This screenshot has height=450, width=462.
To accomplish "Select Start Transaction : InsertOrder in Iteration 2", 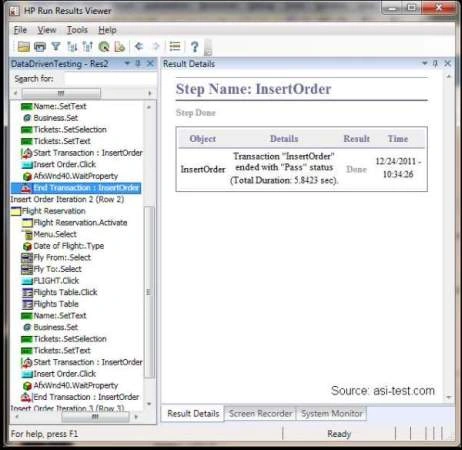I will tap(82, 362).
